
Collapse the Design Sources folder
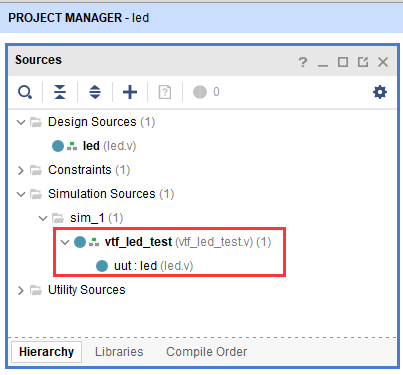coord(21,122)
